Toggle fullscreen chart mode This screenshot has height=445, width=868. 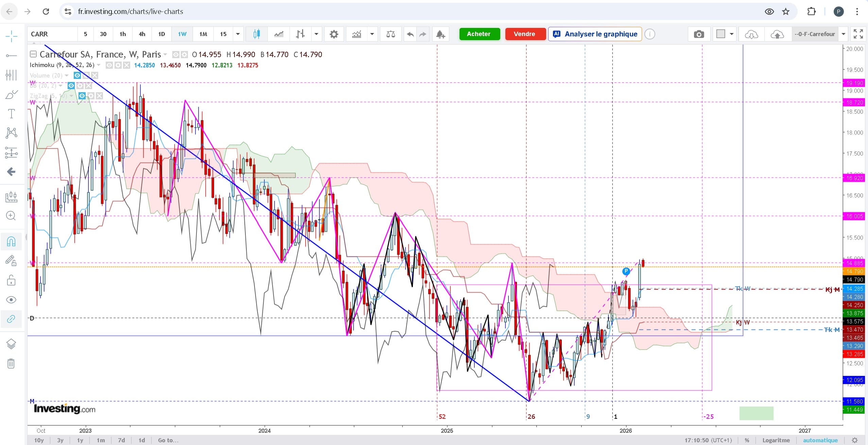pos(858,34)
